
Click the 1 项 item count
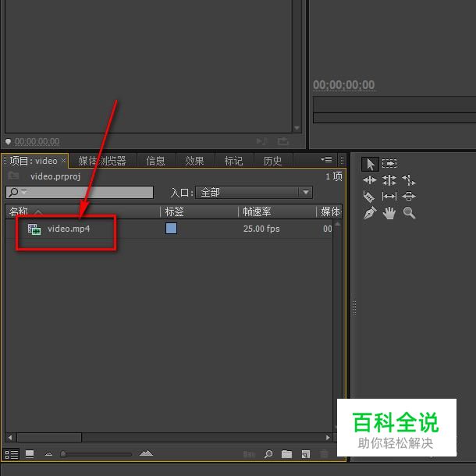click(x=334, y=176)
